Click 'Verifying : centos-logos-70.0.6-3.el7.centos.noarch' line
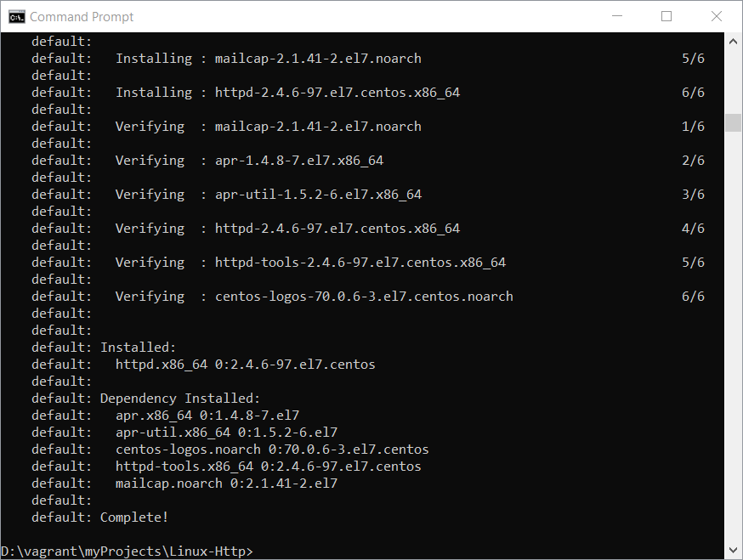Screen dimensions: 743x560 [315, 297]
